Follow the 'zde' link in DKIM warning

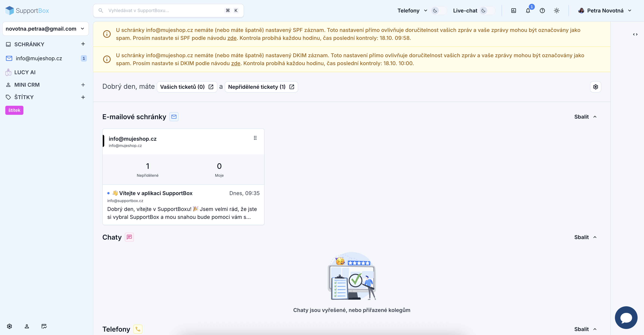tap(236, 63)
